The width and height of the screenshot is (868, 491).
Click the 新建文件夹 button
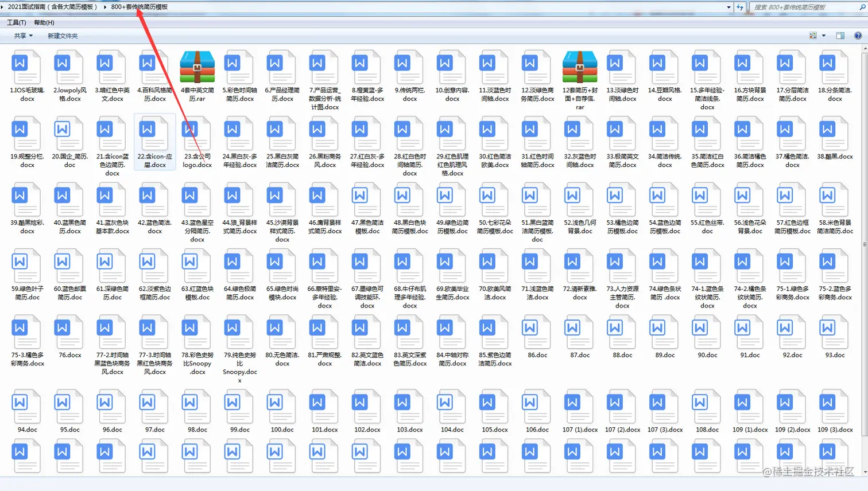(63, 36)
